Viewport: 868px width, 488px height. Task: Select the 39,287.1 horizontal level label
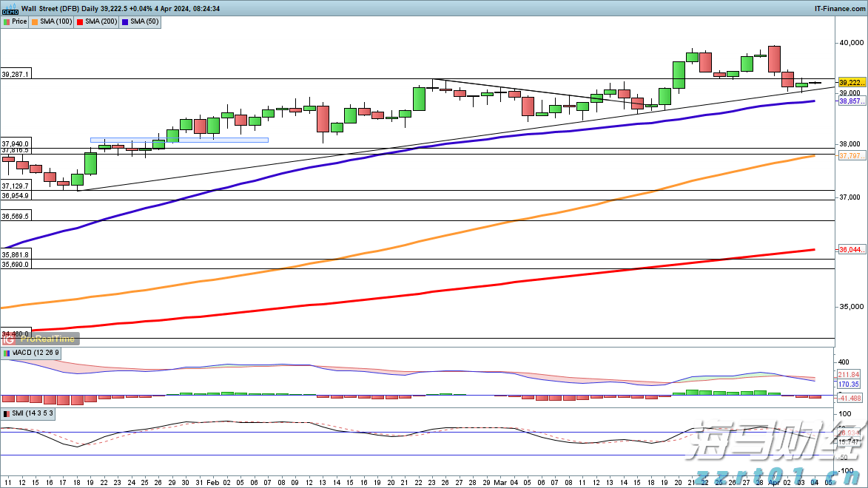point(16,75)
